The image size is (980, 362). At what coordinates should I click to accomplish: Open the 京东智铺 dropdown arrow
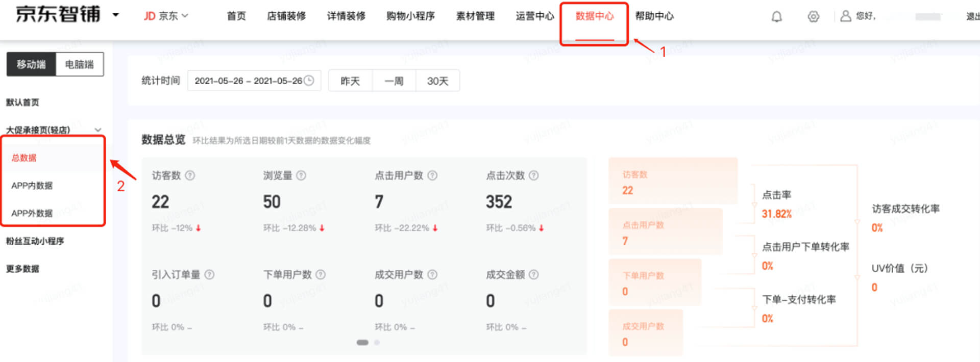[116, 15]
